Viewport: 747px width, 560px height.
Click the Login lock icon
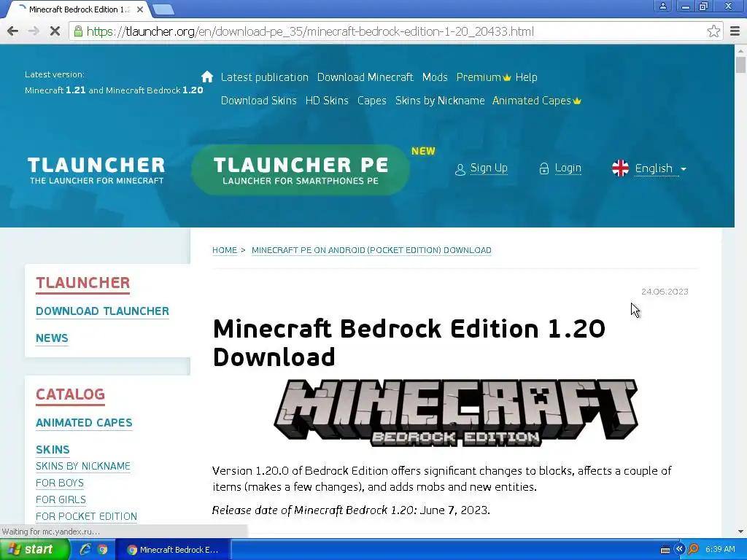point(544,168)
